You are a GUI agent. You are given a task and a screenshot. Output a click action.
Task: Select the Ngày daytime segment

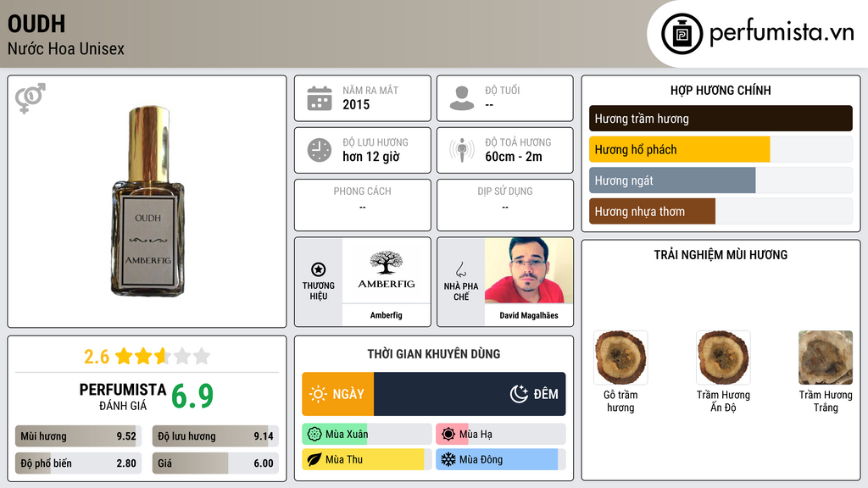coord(337,394)
